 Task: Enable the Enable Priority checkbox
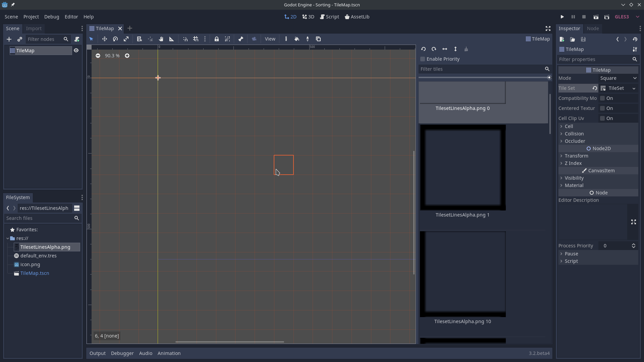pyautogui.click(x=423, y=59)
